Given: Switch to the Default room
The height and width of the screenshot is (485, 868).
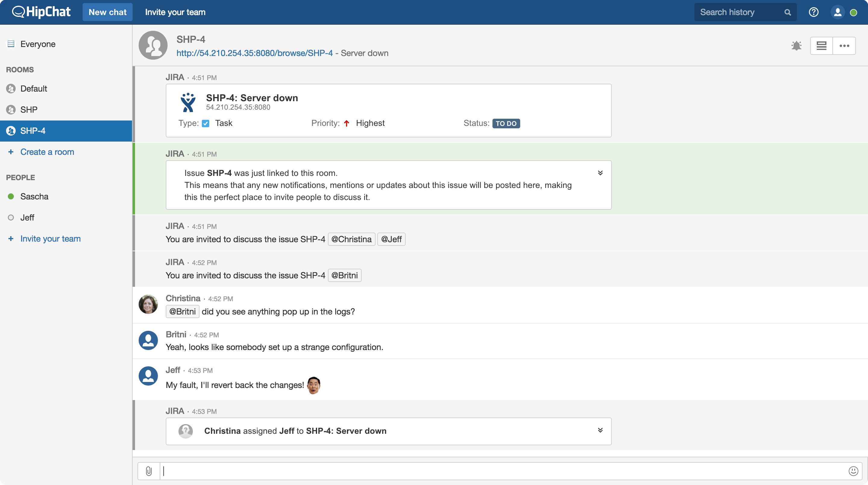Looking at the screenshot, I should (34, 89).
